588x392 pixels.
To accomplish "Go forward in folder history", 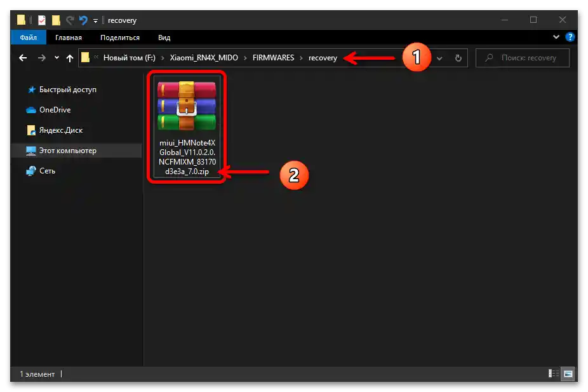I will 42,58.
